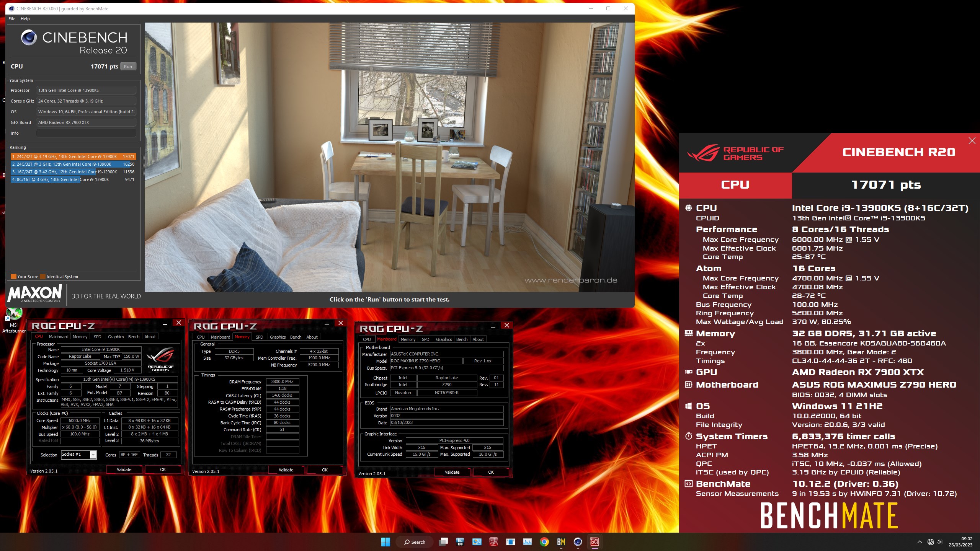The width and height of the screenshot is (980, 551).
Task: Open Bench tab in first CPU-Z window
Action: 134,337
